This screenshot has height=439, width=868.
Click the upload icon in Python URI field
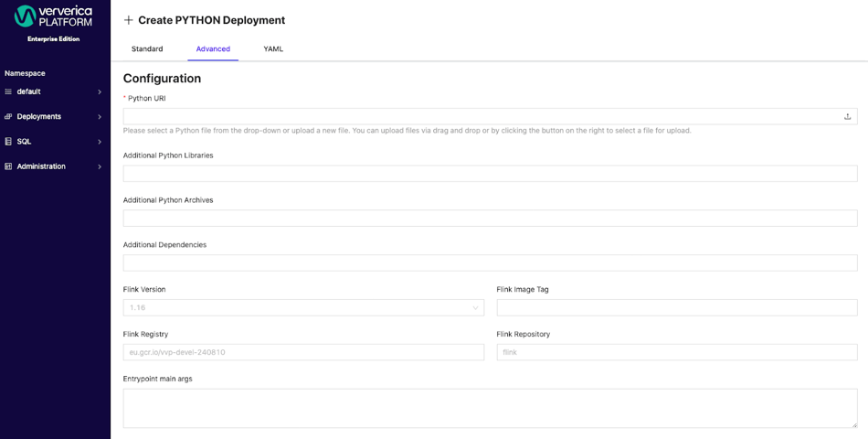[847, 116]
